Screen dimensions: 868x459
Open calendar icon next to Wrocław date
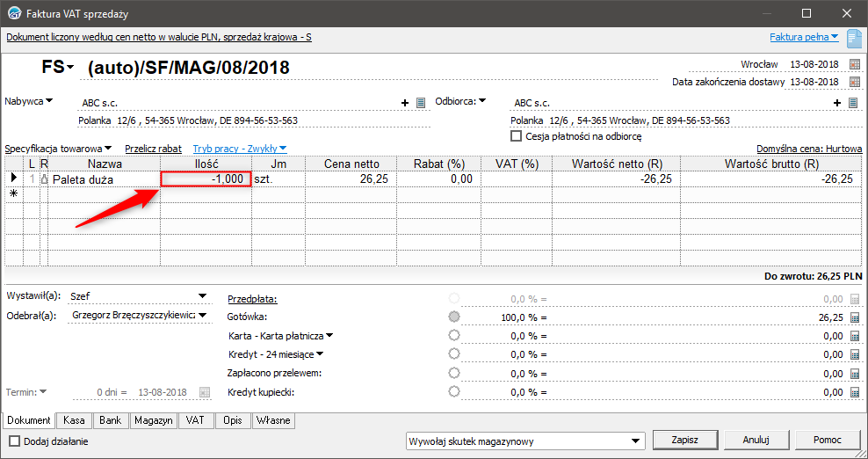(855, 64)
